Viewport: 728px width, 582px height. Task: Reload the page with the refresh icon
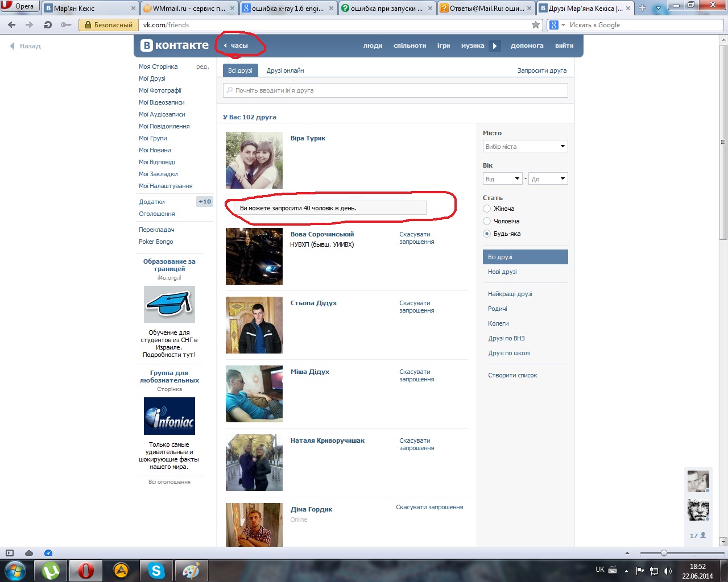(x=48, y=25)
